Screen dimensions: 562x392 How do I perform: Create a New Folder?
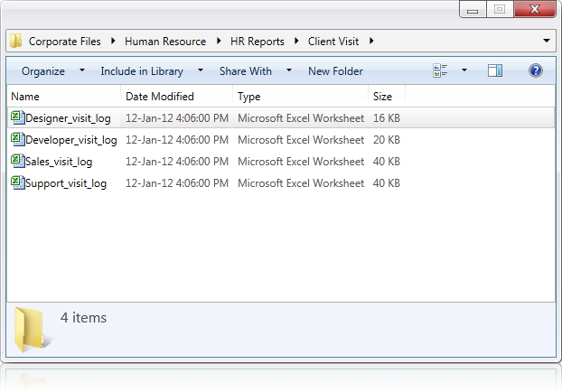pyautogui.click(x=335, y=71)
